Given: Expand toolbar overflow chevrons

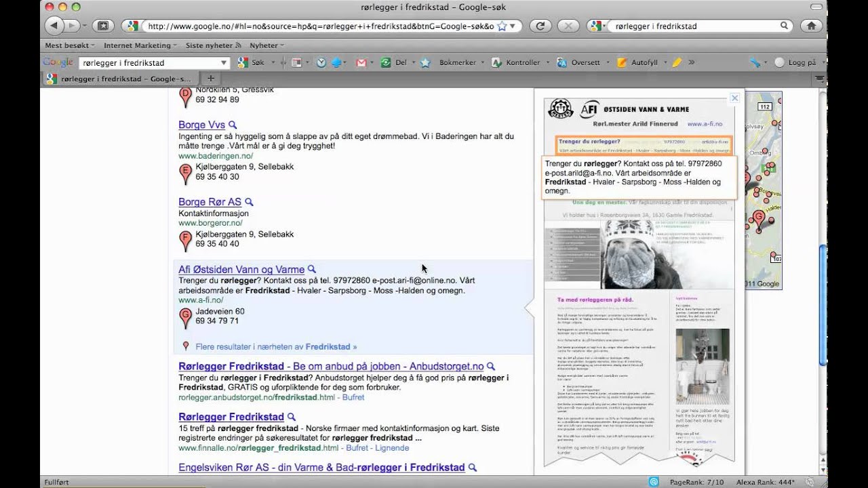Looking at the screenshot, I should tap(692, 62).
